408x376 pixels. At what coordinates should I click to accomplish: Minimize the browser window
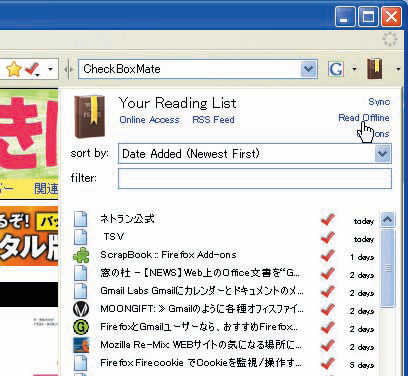345,16
